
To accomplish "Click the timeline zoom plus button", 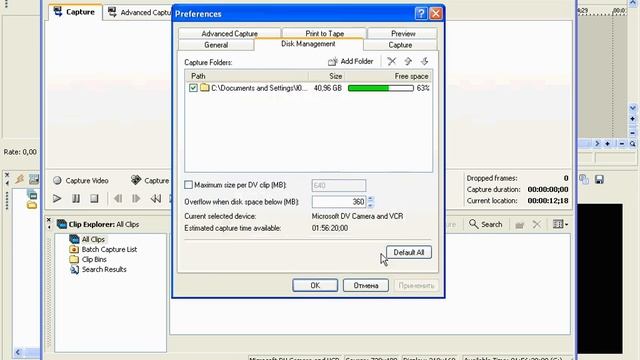I will (x=607, y=144).
